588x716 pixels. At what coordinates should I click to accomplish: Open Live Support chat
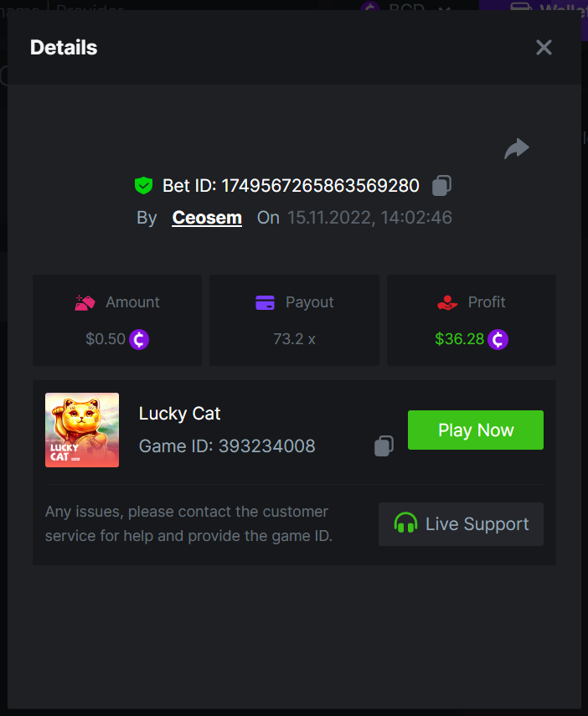[461, 524]
